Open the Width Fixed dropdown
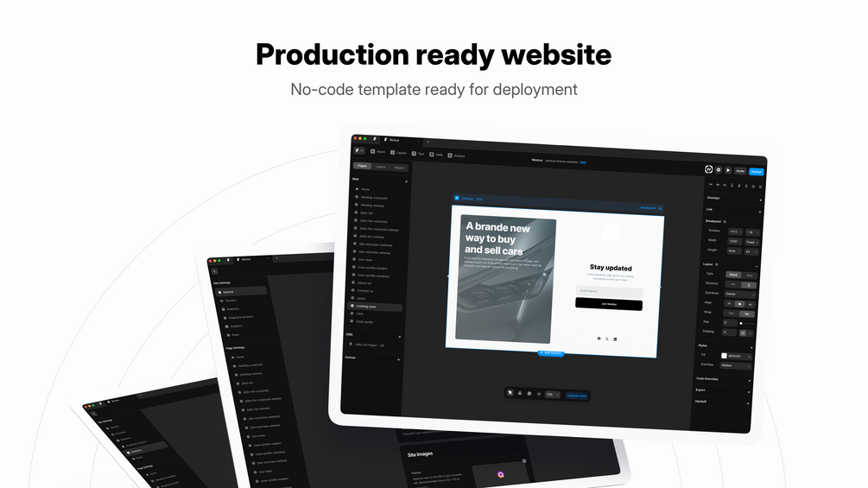The height and width of the screenshot is (488, 868). point(751,243)
